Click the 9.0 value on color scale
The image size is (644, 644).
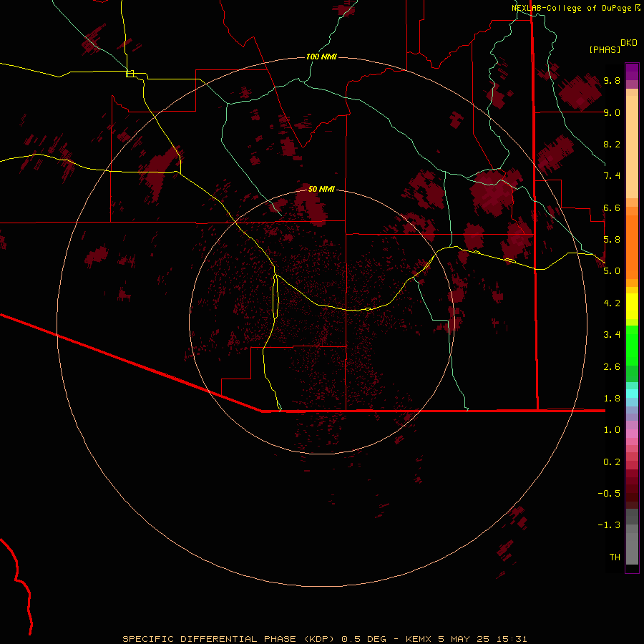coord(612,112)
